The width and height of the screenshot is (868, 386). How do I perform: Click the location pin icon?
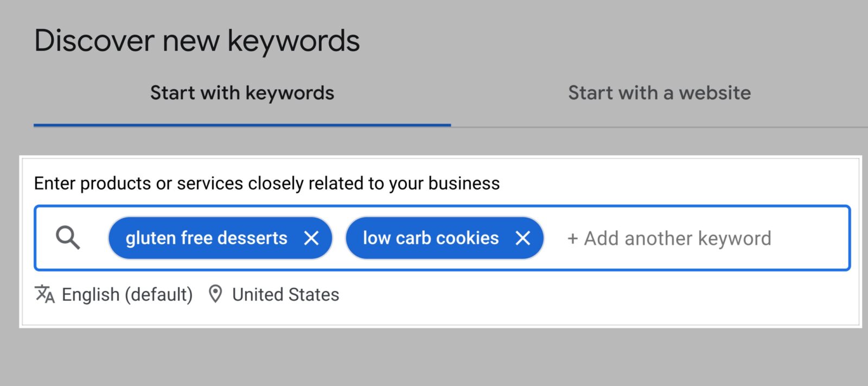(x=215, y=294)
